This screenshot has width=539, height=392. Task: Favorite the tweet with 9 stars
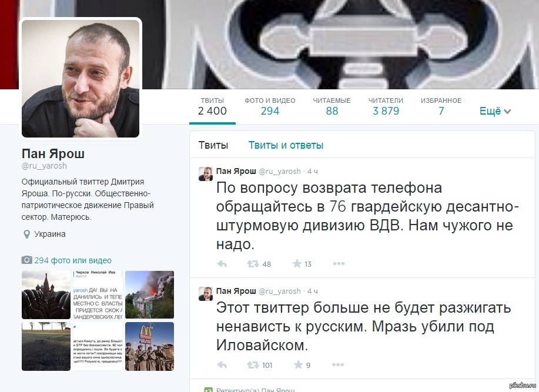pyautogui.click(x=298, y=364)
